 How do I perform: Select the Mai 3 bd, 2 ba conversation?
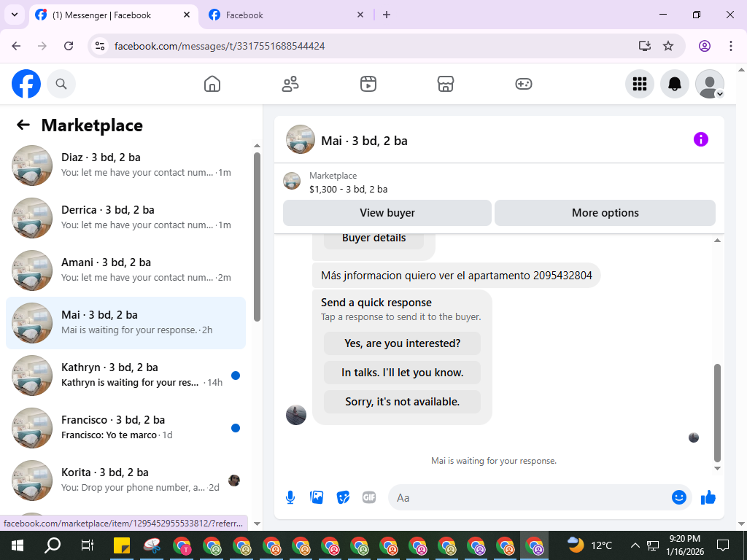[x=125, y=323]
